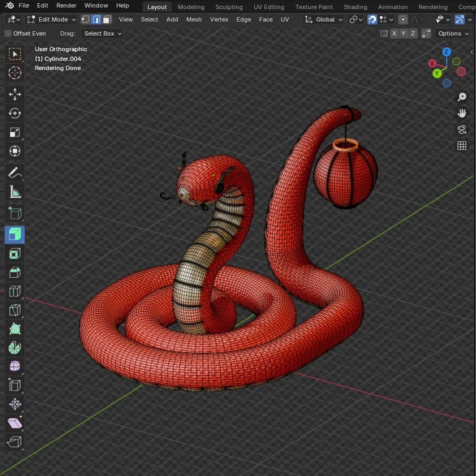Activate the Loop Cut tool
The height and width of the screenshot is (476, 476).
[x=15, y=292]
